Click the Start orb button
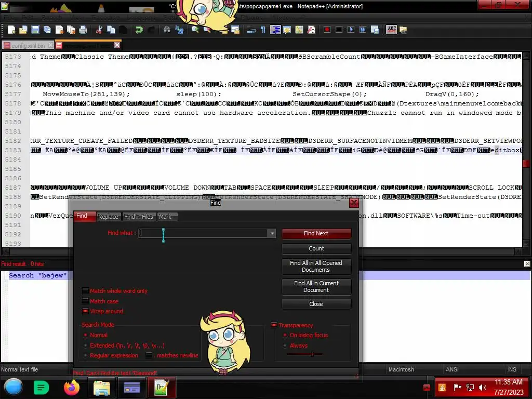Image resolution: width=532 pixels, height=399 pixels. (x=14, y=387)
